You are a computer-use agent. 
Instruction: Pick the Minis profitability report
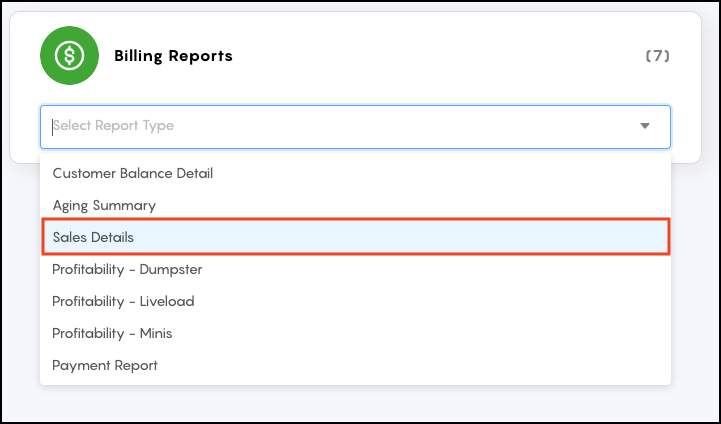coord(355,333)
